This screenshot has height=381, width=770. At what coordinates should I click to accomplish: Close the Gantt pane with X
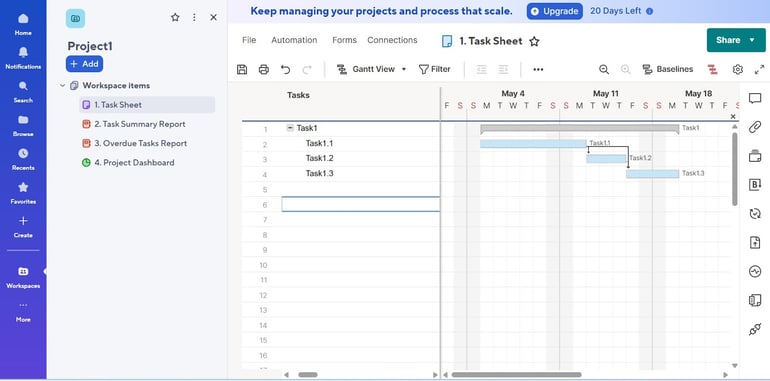click(x=733, y=116)
